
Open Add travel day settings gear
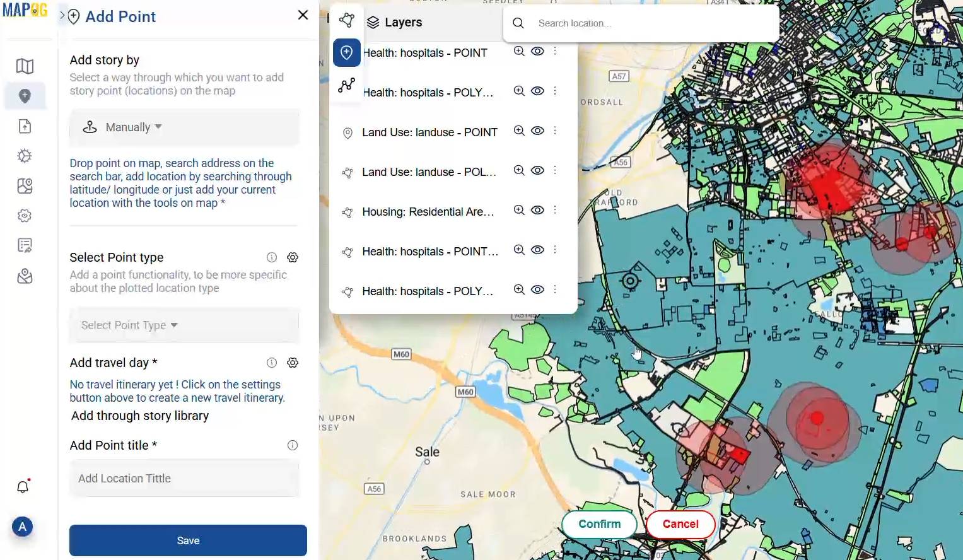point(293,363)
